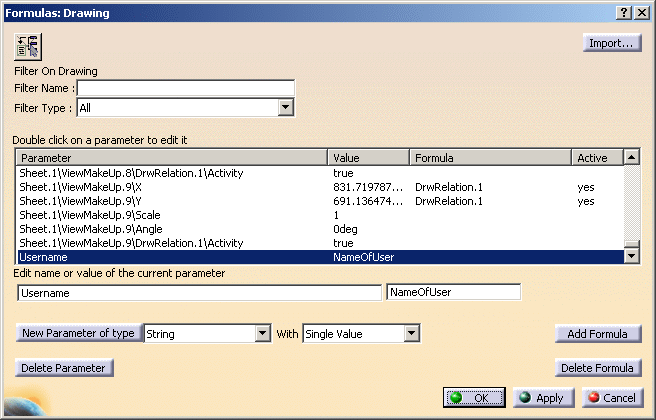Click the Username name edit field
Screen dimensions: 656x420
[200, 293]
